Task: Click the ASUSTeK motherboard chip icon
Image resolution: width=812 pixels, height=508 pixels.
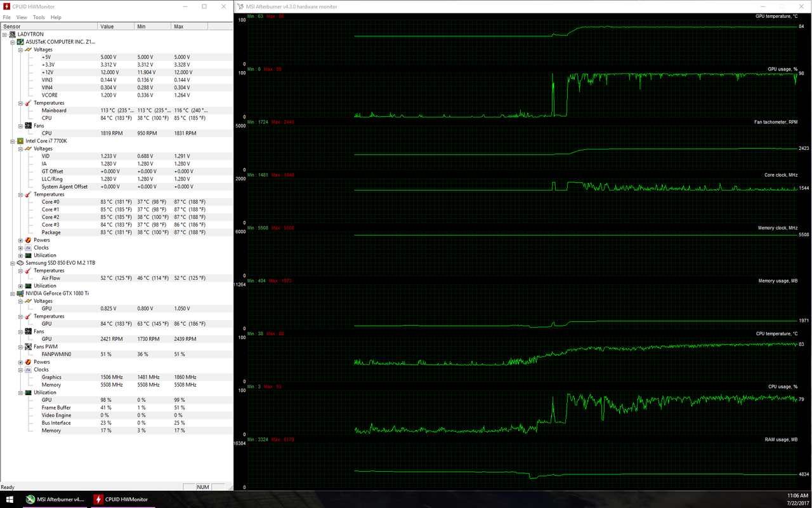Action: [x=20, y=42]
